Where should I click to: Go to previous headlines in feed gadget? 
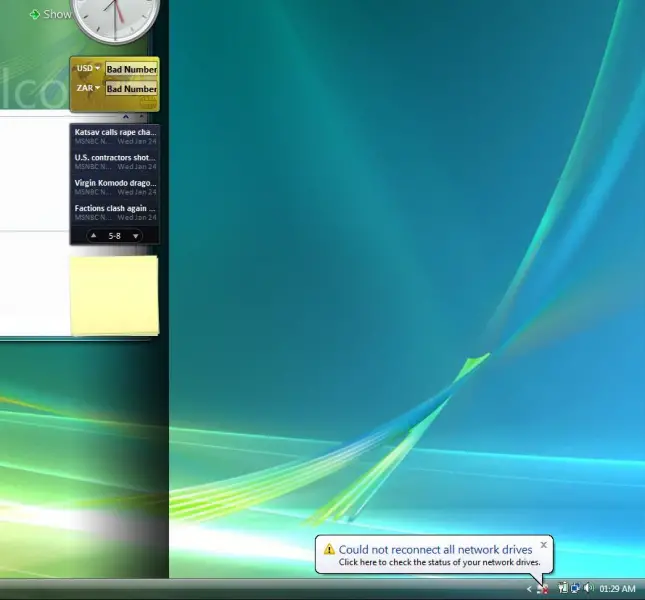point(94,236)
